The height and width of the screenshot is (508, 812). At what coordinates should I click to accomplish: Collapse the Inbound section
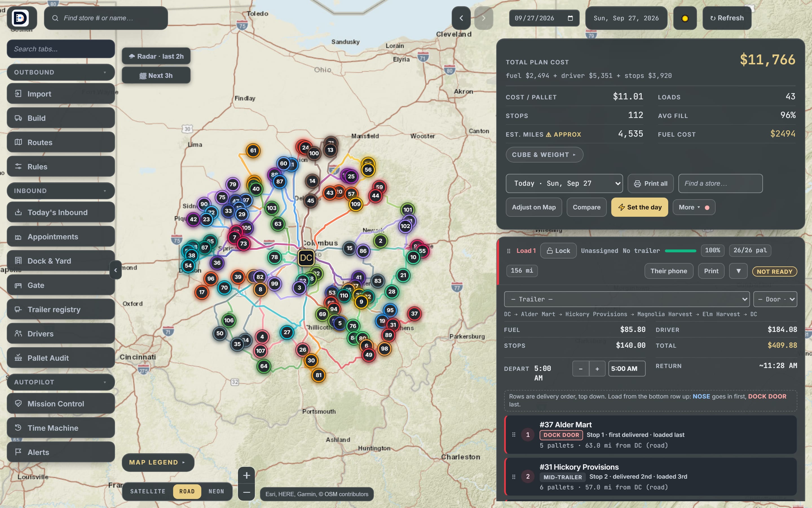click(61, 191)
